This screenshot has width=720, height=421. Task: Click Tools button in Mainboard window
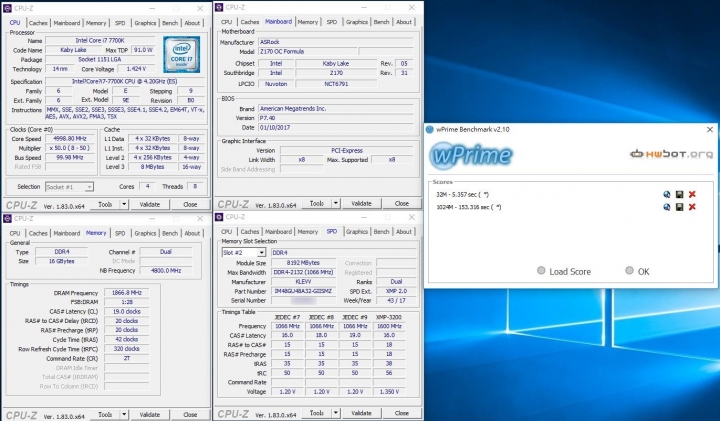(x=317, y=203)
